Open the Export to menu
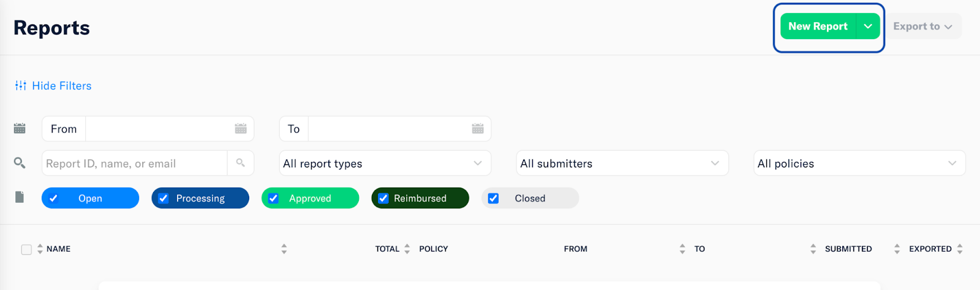Image resolution: width=980 pixels, height=290 pixels. pyautogui.click(x=922, y=26)
